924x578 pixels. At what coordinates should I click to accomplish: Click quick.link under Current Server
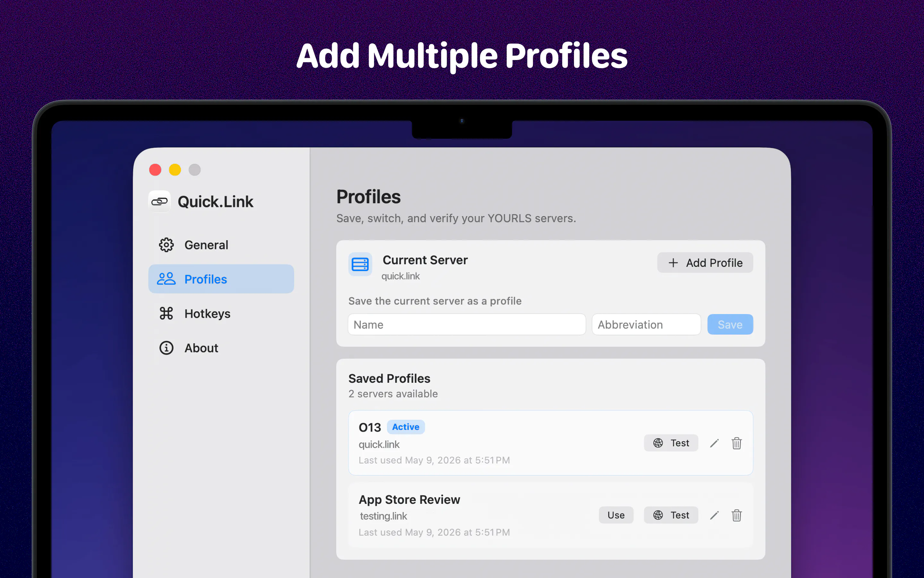click(x=400, y=276)
